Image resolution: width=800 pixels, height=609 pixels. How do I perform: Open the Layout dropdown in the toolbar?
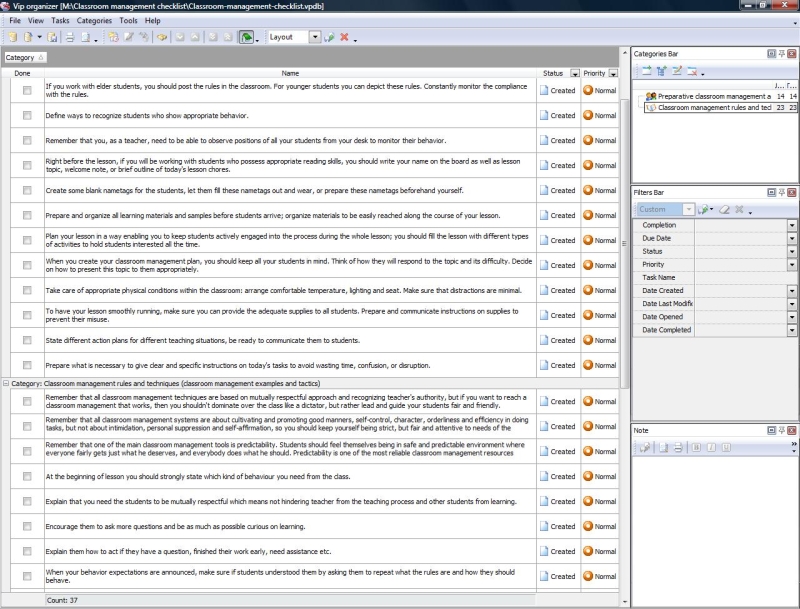pos(315,37)
